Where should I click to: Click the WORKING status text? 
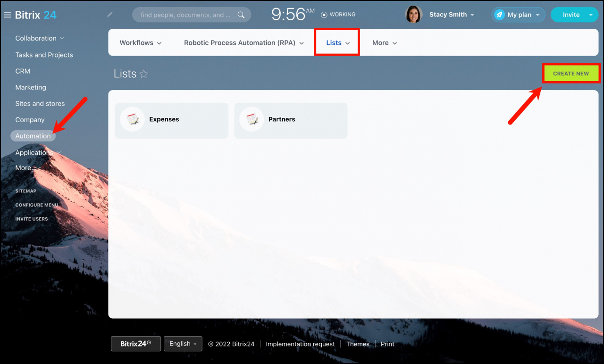[343, 15]
